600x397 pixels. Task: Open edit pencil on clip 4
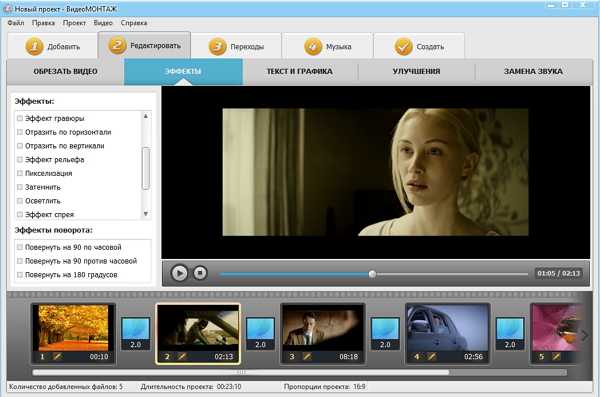432,357
